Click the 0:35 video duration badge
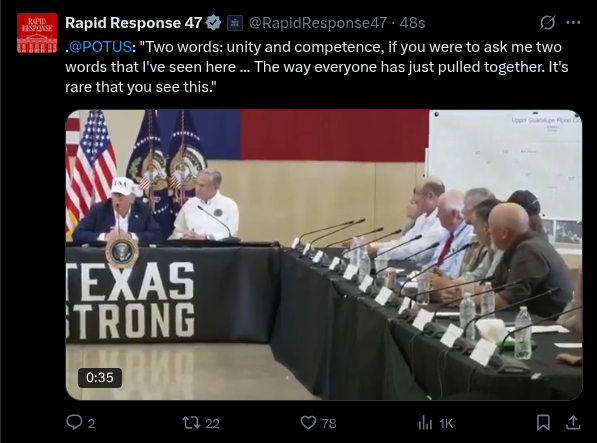Screen dimensions: 597x443 [100, 378]
